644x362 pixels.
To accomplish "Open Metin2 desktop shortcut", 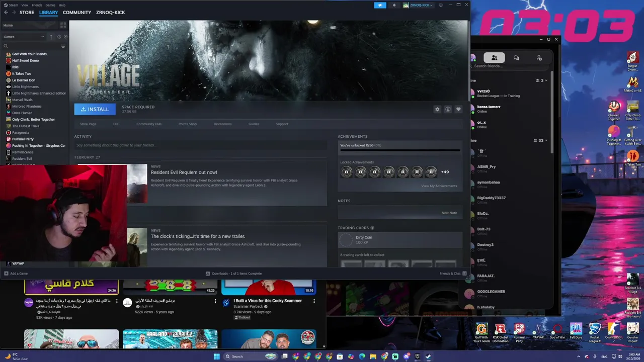I will click(x=633, y=84).
